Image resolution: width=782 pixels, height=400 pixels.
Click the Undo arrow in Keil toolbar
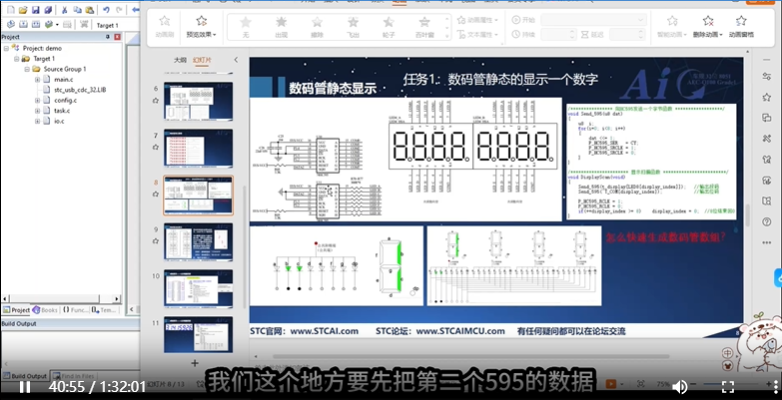coord(106,9)
